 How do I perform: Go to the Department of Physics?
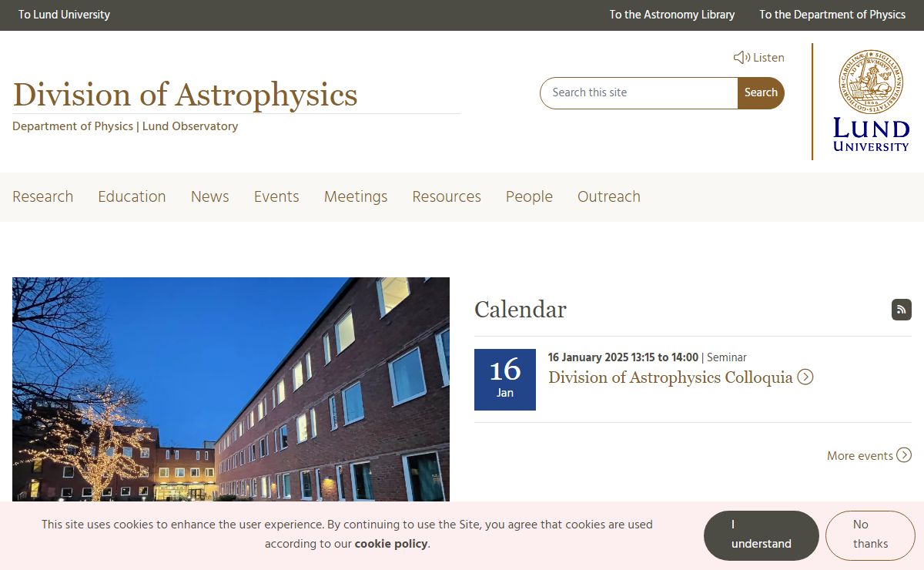832,15
